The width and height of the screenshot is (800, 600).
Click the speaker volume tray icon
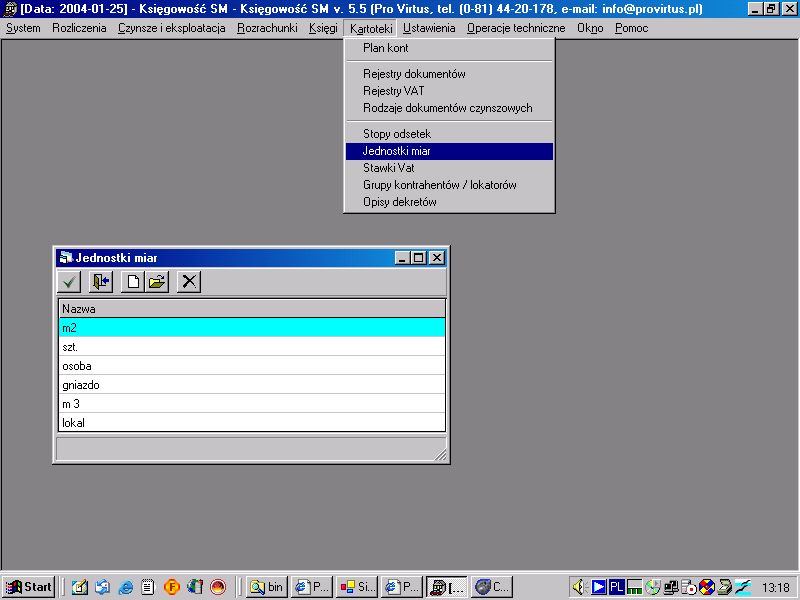pos(579,587)
